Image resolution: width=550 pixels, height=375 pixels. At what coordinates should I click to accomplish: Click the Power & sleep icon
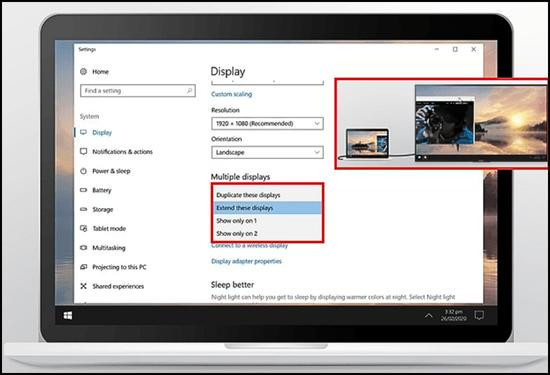[x=83, y=171]
